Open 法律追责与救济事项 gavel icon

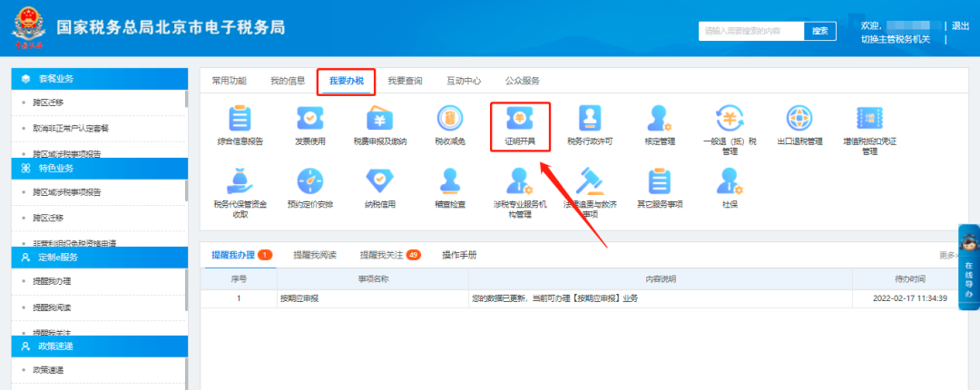tap(590, 180)
